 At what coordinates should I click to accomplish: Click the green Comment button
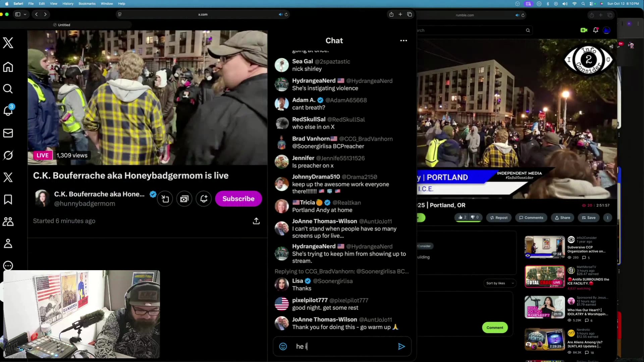click(x=495, y=327)
